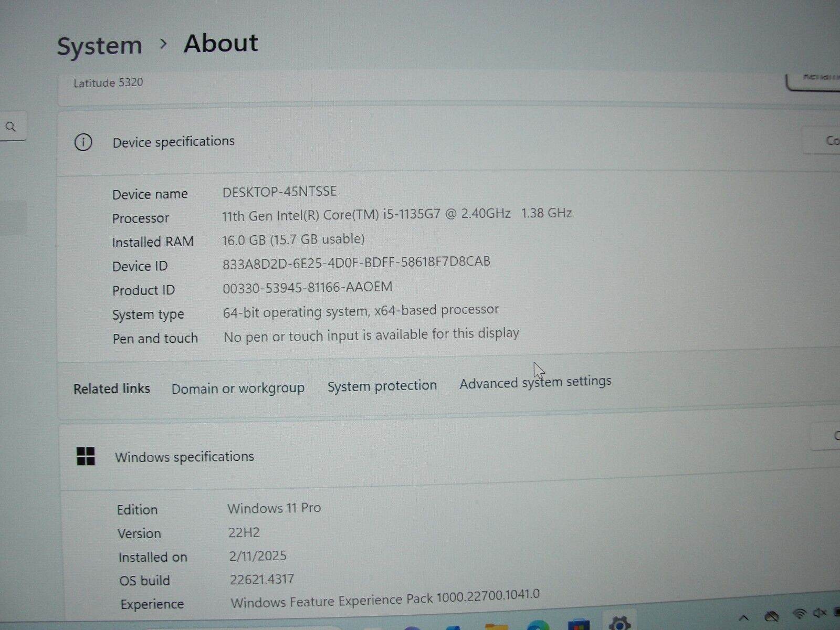Viewport: 840px width, 630px height.
Task: Click System in the breadcrumb navigation
Action: click(x=99, y=45)
